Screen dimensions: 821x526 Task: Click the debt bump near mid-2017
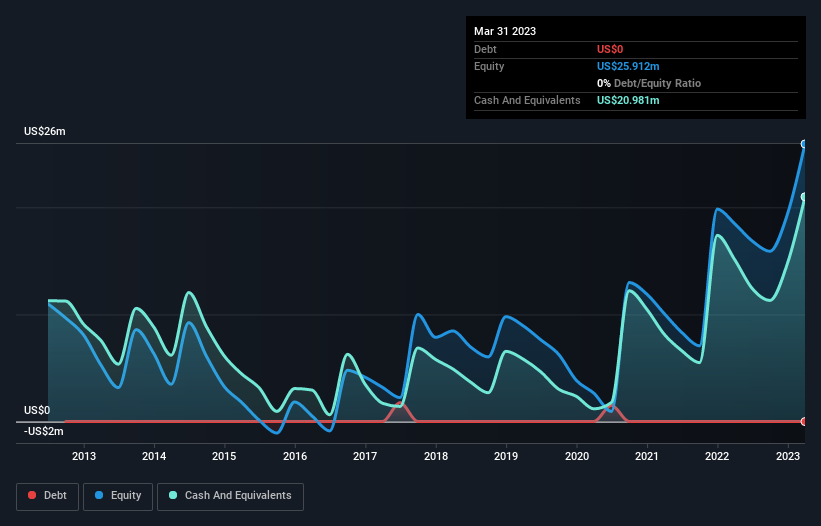point(400,412)
